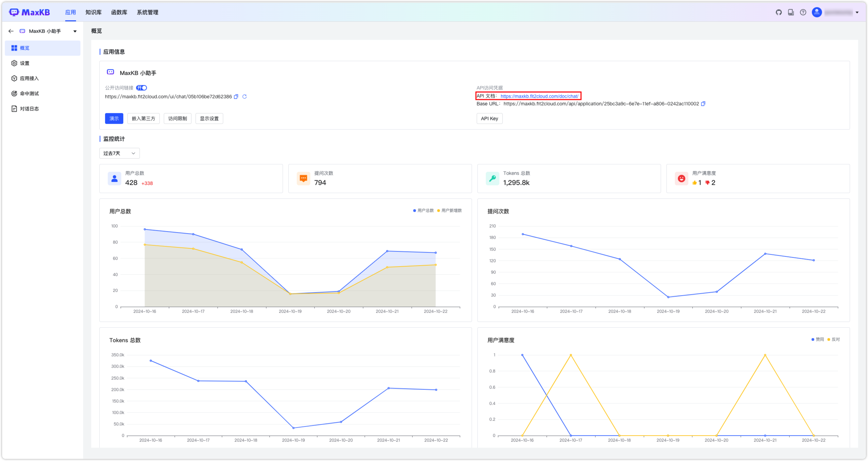Copy the Base URL
This screenshot has height=461, width=868.
pos(704,104)
